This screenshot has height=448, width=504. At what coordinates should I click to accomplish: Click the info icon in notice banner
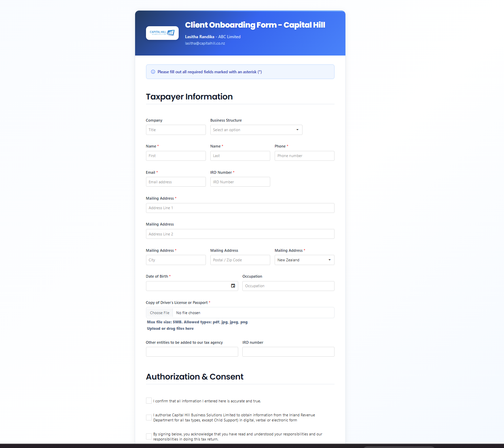click(x=153, y=72)
